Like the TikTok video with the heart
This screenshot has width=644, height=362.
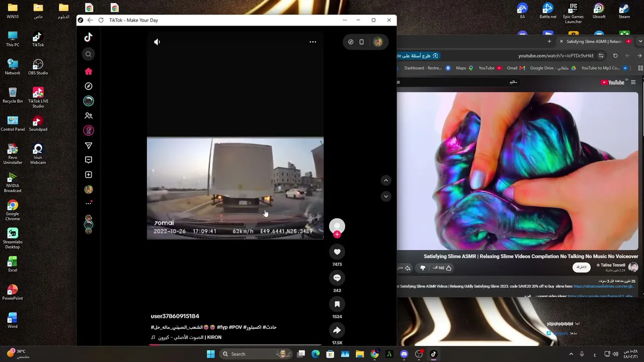pyautogui.click(x=337, y=252)
